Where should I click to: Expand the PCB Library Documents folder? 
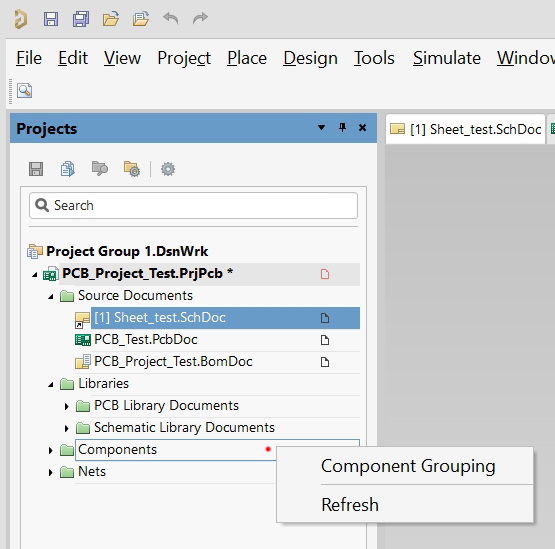tap(66, 406)
